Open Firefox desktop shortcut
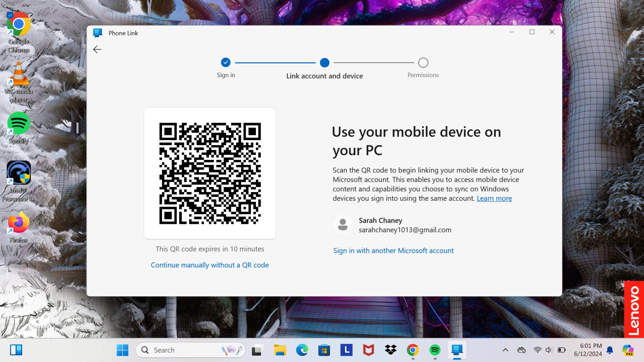The height and width of the screenshot is (362, 644). point(19,227)
